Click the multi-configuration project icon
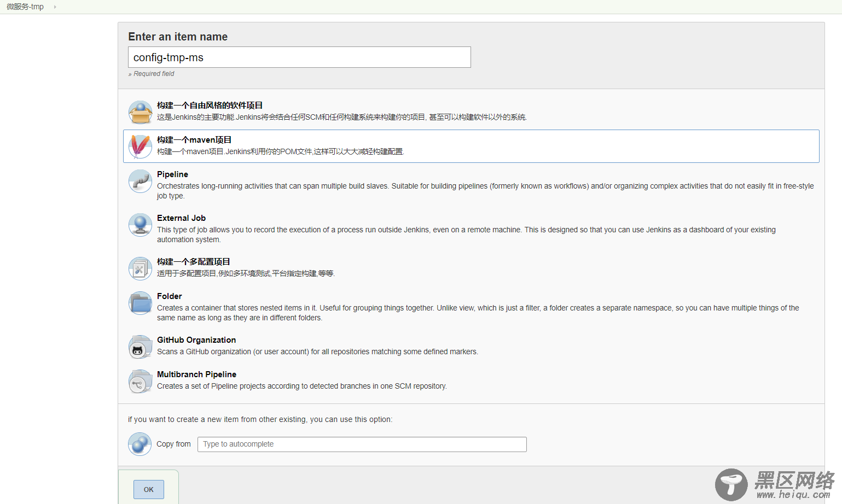The width and height of the screenshot is (842, 504). [140, 268]
